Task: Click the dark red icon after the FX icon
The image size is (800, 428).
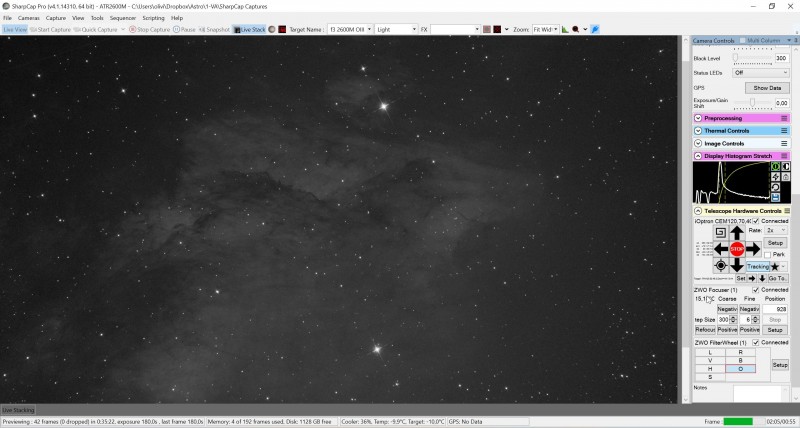Action: [497, 30]
